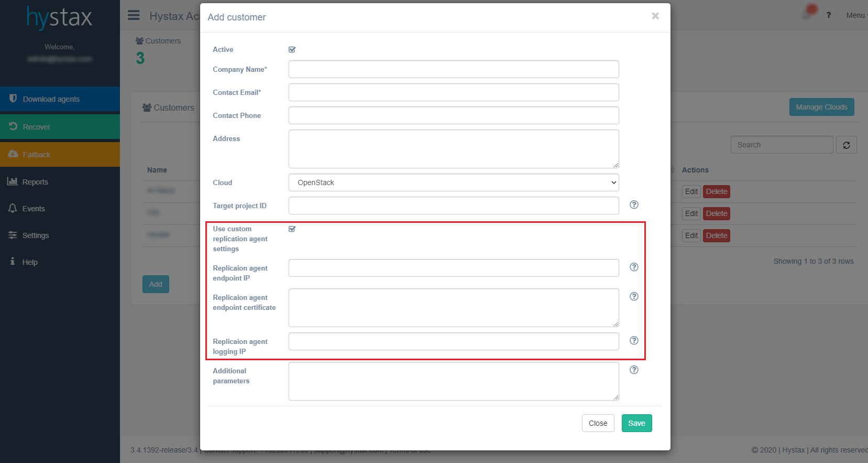The width and height of the screenshot is (868, 463).
Task: Show help for Target project ID
Action: click(x=634, y=204)
